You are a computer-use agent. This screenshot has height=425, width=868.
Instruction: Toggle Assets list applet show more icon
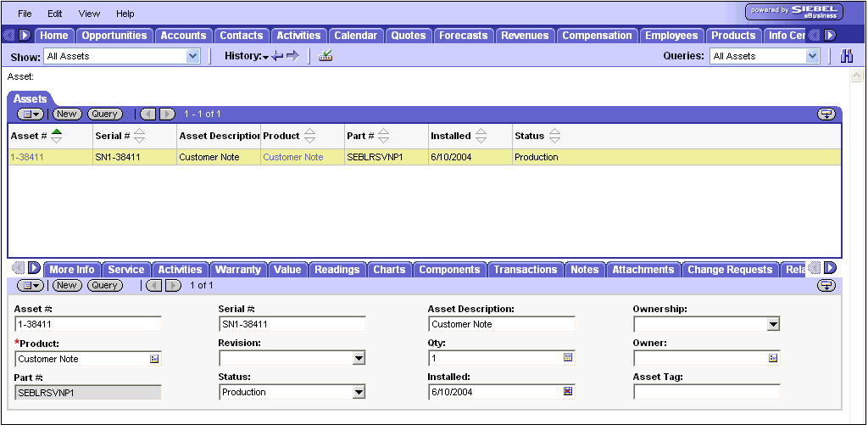(826, 115)
